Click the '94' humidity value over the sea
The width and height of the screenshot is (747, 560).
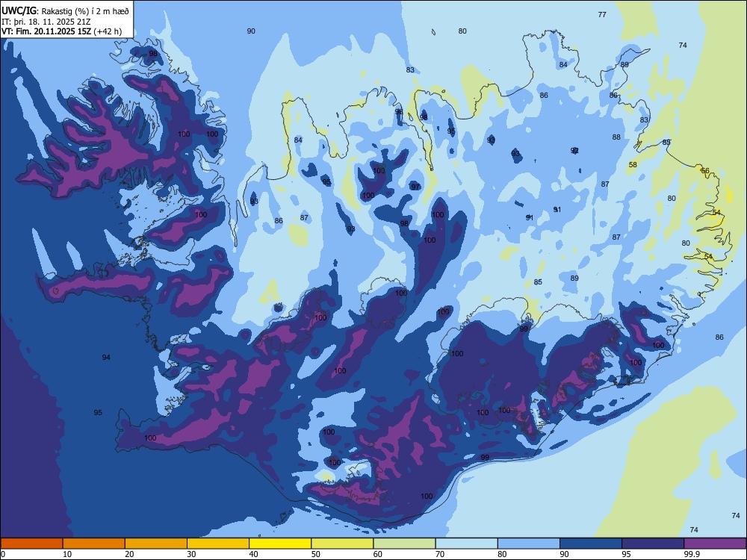click(x=106, y=357)
